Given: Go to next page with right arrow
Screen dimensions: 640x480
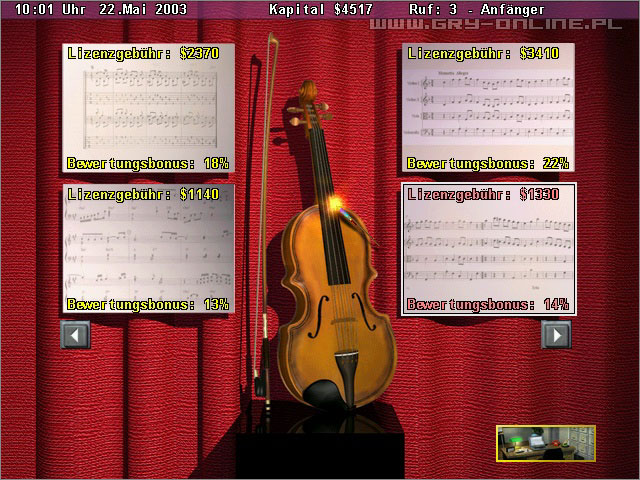Looking at the screenshot, I should pyautogui.click(x=556, y=335).
